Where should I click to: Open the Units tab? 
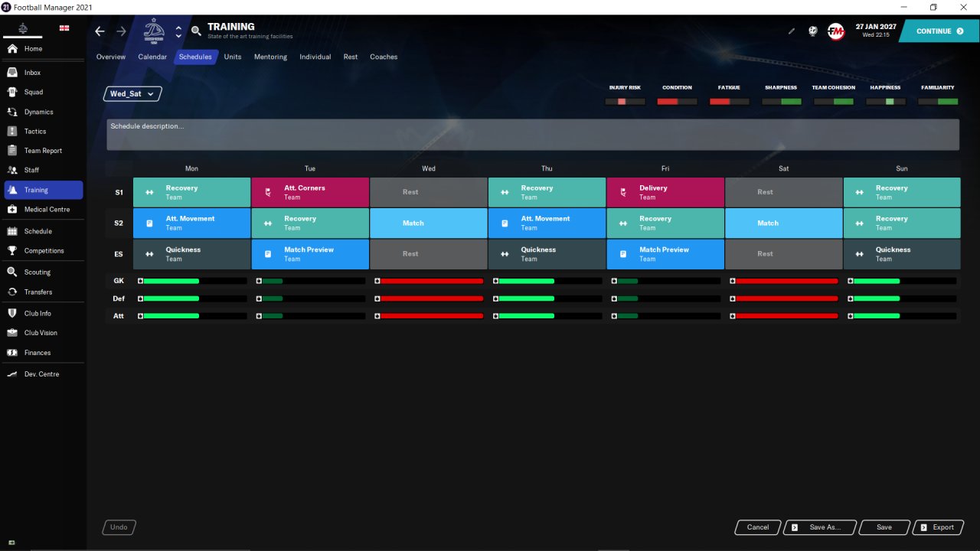click(233, 57)
